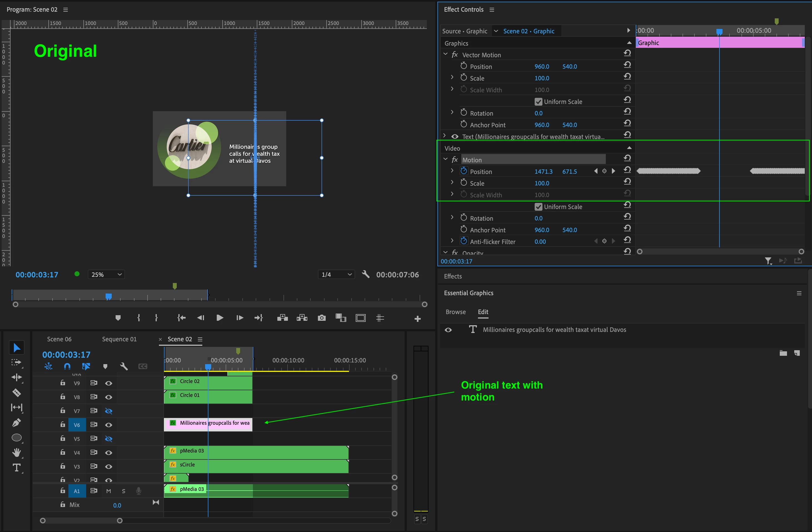Screen dimensions: 812x532
Task: Select the Type tool
Action: 16,468
